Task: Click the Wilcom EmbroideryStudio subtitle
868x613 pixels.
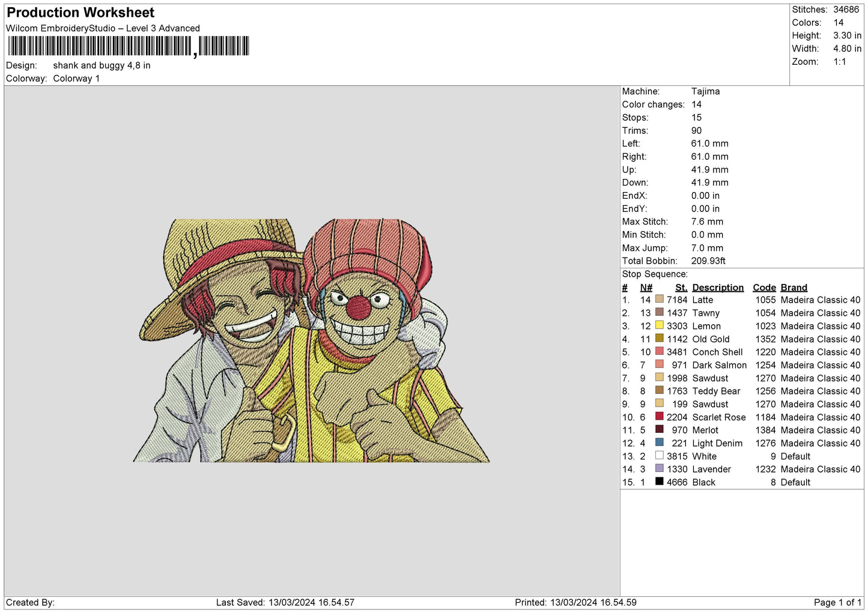Action: coord(103,28)
